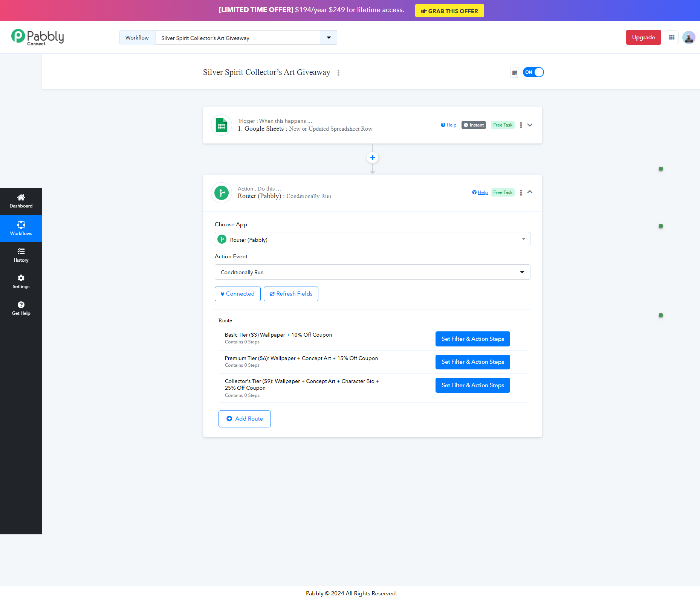Open the Action Event dropdown
The height and width of the screenshot is (601, 700).
(373, 272)
